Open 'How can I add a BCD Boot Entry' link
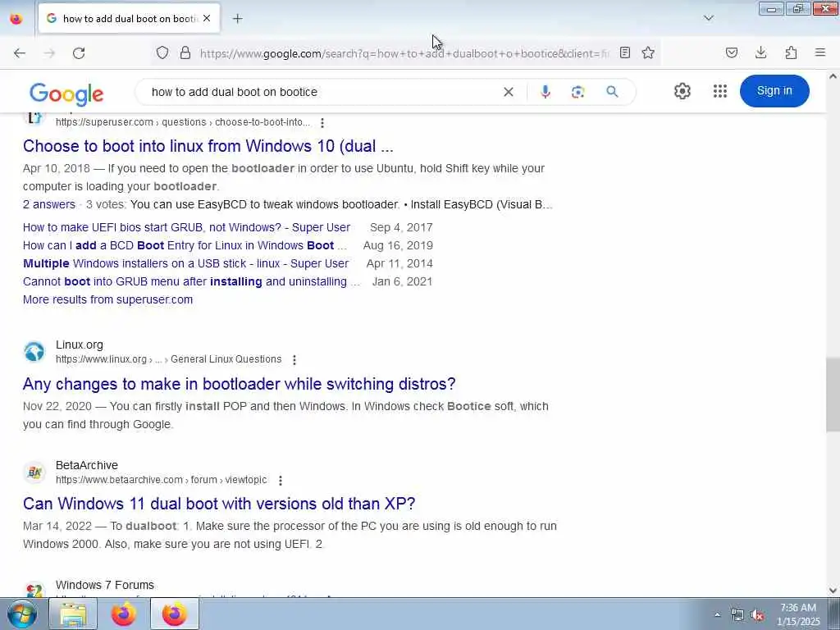The height and width of the screenshot is (630, 840). [x=185, y=246]
